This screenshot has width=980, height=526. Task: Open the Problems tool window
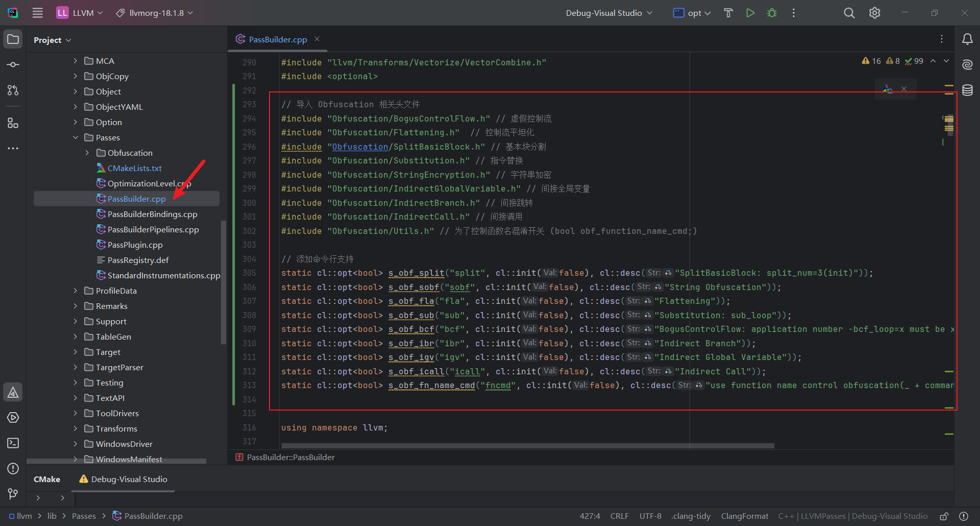(x=13, y=469)
